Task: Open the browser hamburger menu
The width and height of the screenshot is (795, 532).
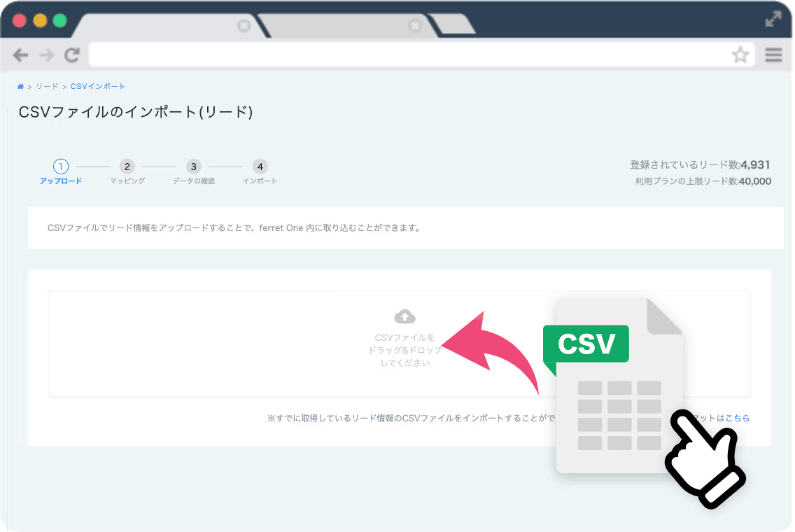Action: point(773,55)
